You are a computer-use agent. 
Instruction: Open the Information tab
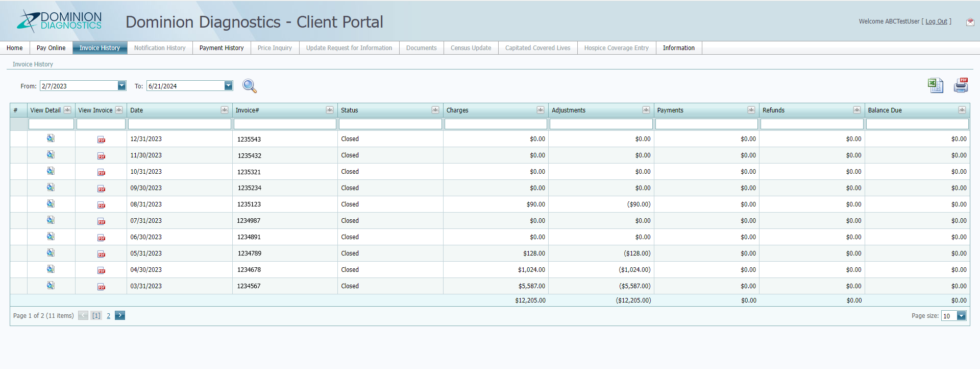[679, 48]
